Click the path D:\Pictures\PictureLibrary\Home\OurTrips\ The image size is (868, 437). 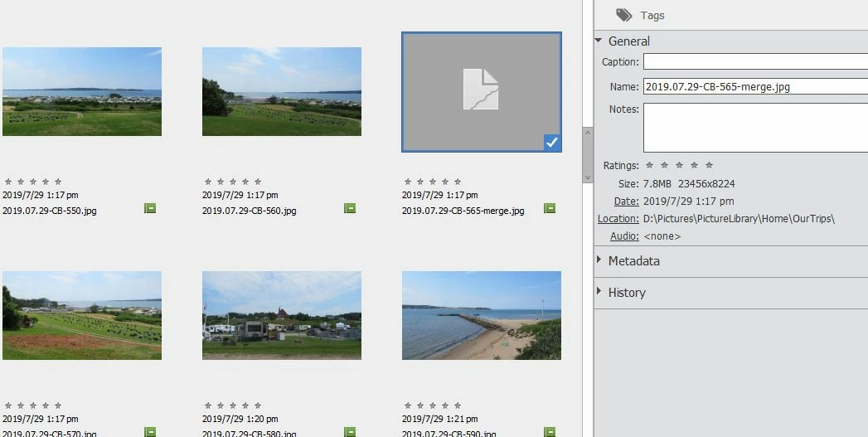739,219
